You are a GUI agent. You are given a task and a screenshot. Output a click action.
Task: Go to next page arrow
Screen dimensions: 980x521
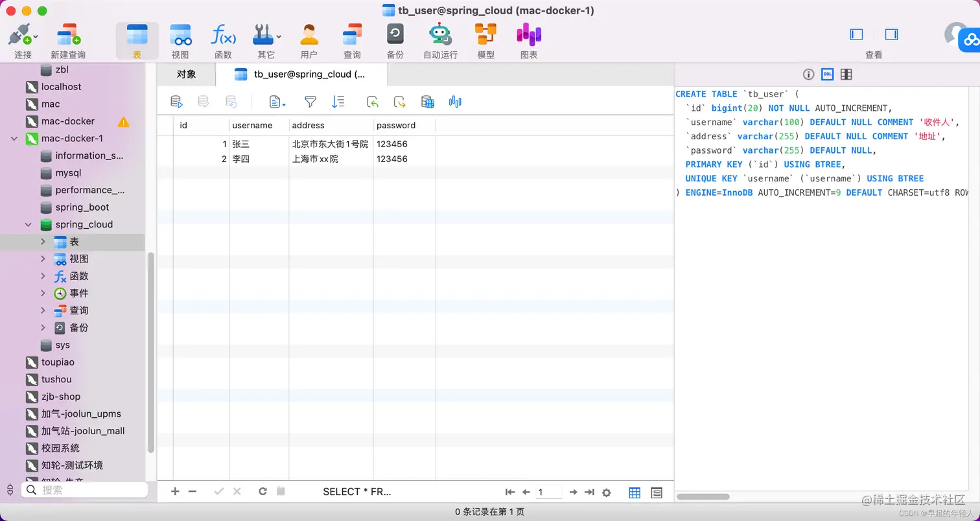click(x=573, y=492)
